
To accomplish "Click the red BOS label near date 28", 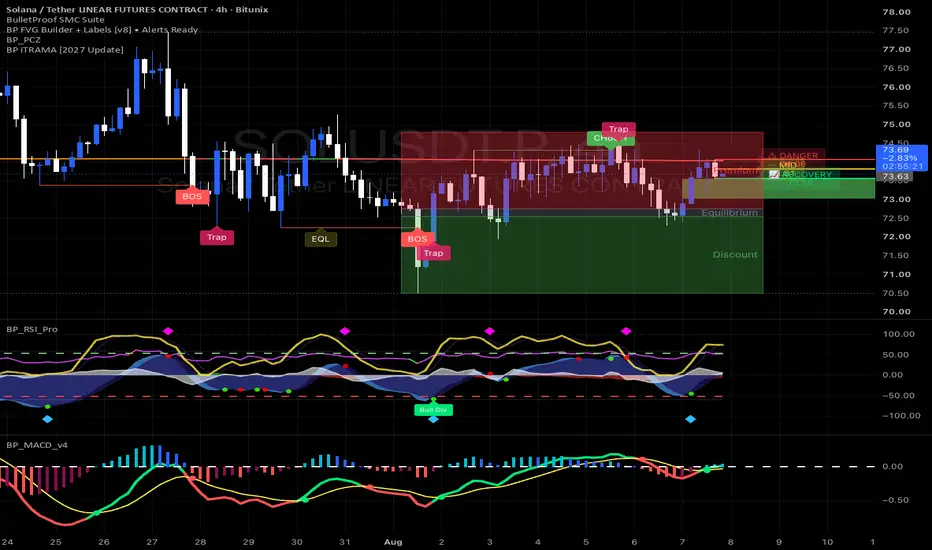I will 192,196.
